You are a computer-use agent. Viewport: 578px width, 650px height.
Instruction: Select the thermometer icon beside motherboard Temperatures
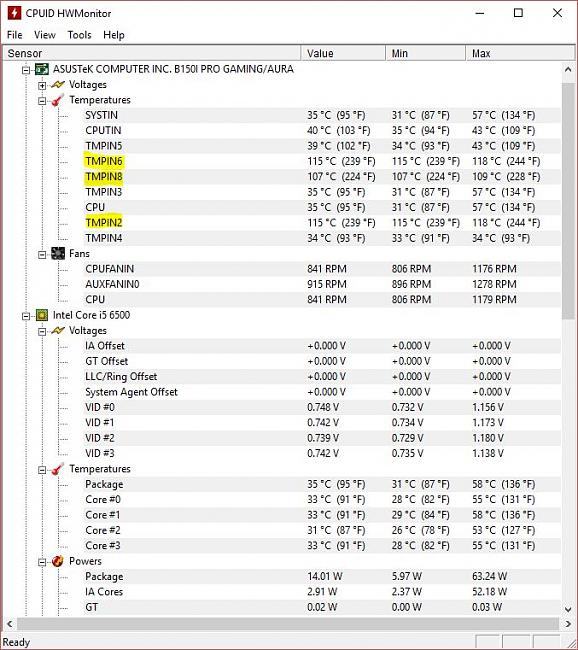(x=58, y=100)
